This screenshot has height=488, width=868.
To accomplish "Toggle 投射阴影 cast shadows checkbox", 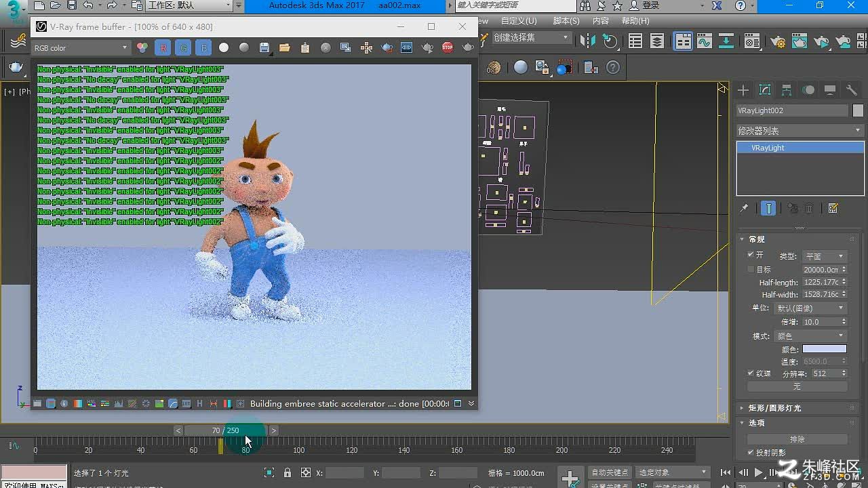I will 751,452.
